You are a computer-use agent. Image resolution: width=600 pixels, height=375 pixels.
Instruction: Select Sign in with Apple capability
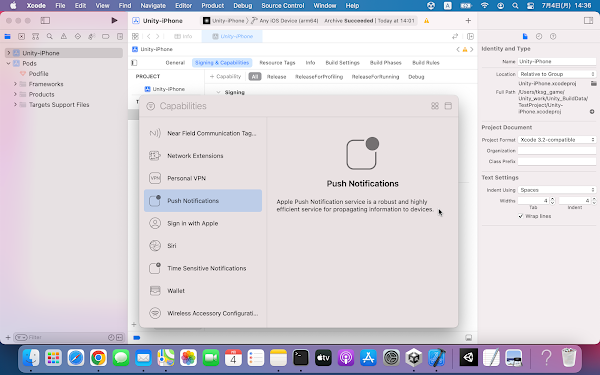203,223
